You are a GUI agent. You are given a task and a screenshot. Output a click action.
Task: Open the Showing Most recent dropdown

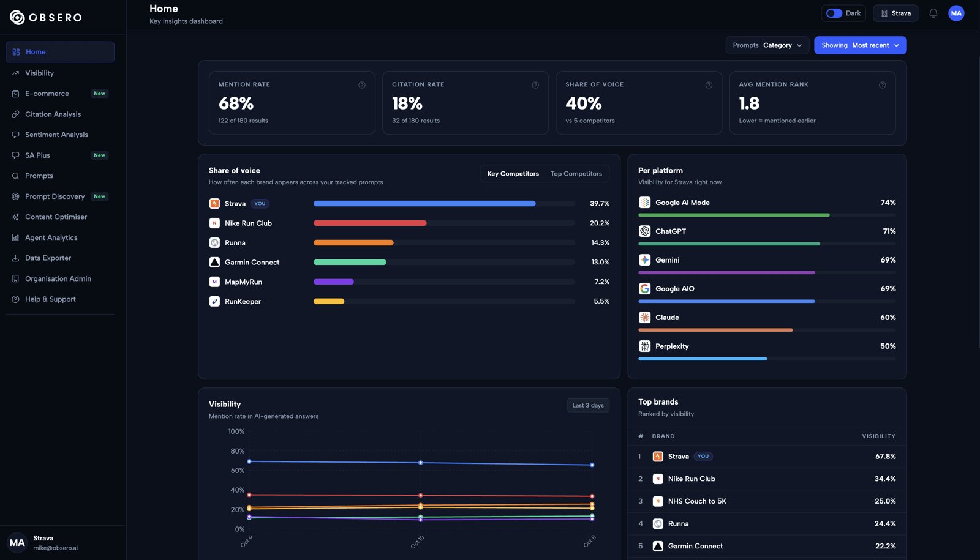point(860,45)
